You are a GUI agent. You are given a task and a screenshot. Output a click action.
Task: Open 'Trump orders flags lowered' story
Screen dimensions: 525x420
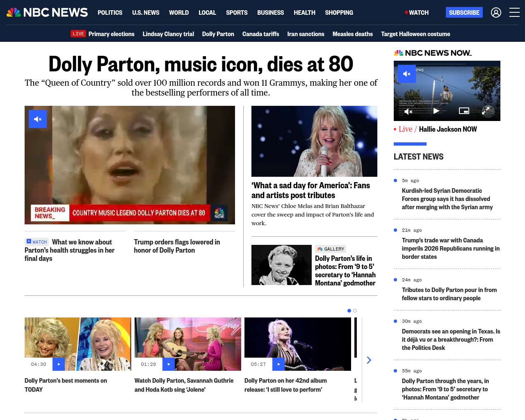[x=177, y=246]
